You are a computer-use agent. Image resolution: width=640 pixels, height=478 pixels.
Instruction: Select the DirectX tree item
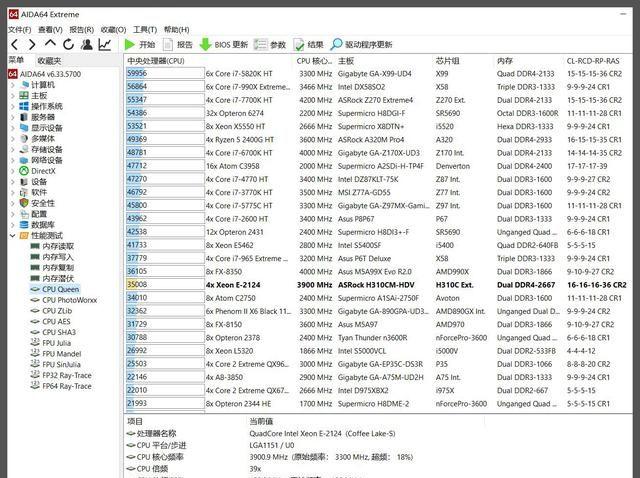pos(37,171)
